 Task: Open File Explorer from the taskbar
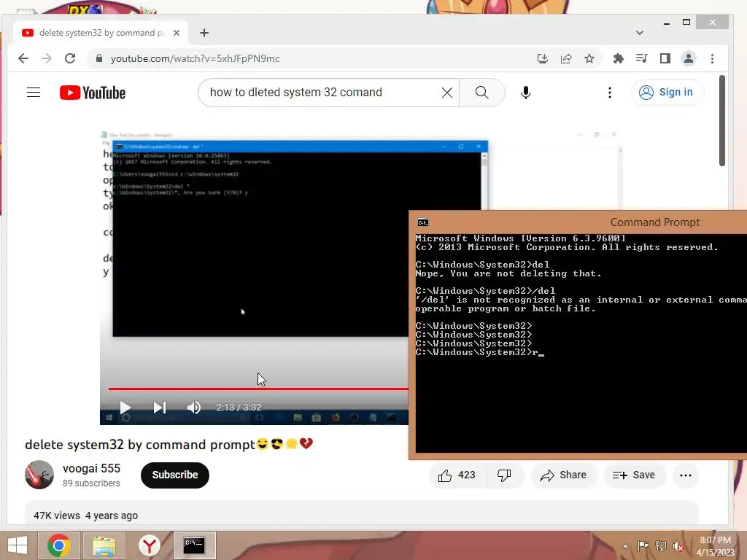pyautogui.click(x=104, y=545)
